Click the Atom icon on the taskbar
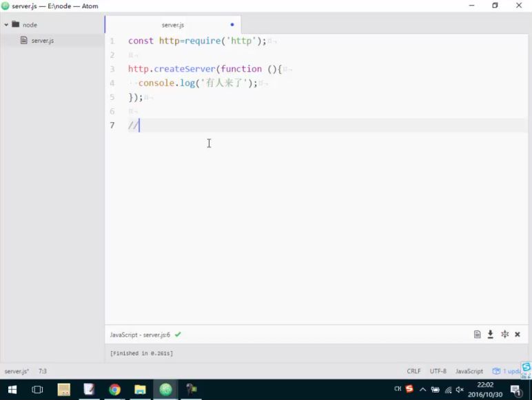 165,390
